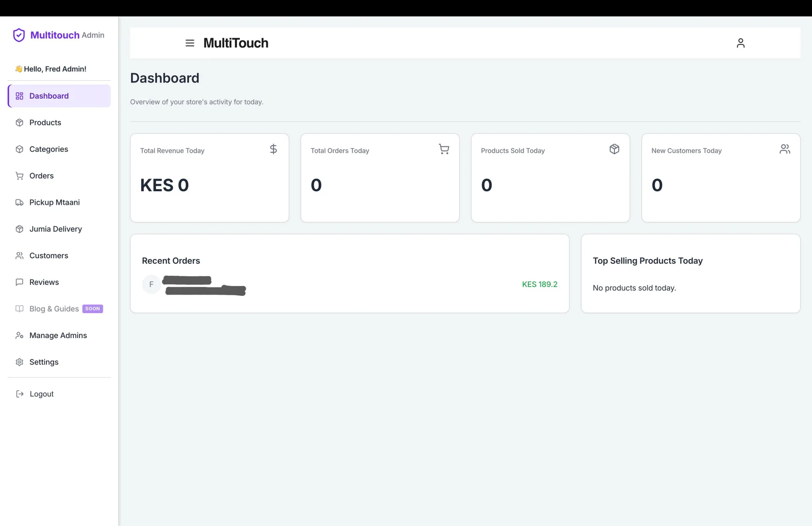Open the Total Revenue Today card
The image size is (812, 526).
coord(210,178)
